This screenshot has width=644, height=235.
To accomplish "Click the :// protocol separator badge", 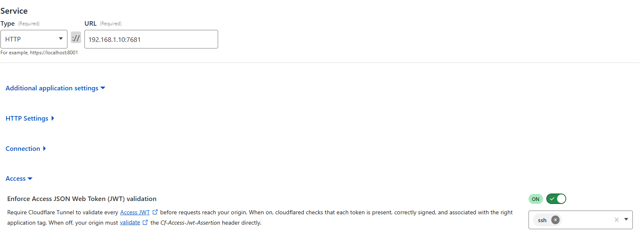I will [76, 39].
